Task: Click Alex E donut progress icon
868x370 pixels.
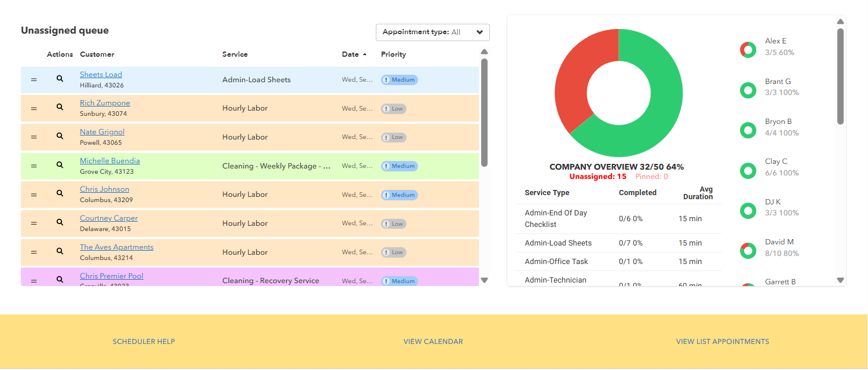Action: [748, 50]
